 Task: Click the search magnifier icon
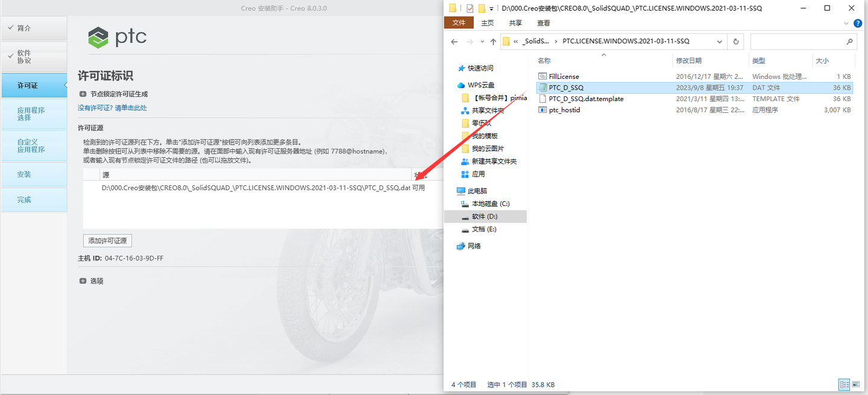click(x=849, y=42)
